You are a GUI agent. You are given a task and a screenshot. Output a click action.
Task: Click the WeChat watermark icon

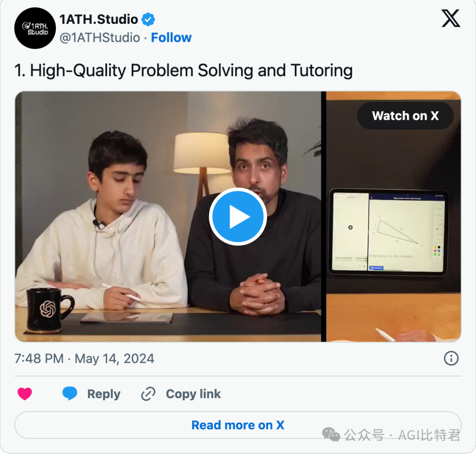click(x=331, y=434)
